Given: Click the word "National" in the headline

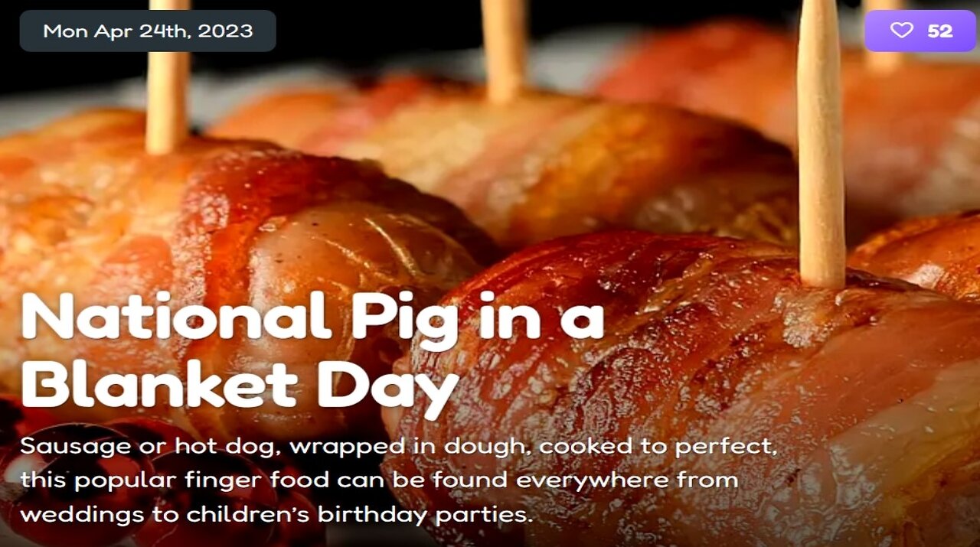Looking at the screenshot, I should [x=175, y=316].
